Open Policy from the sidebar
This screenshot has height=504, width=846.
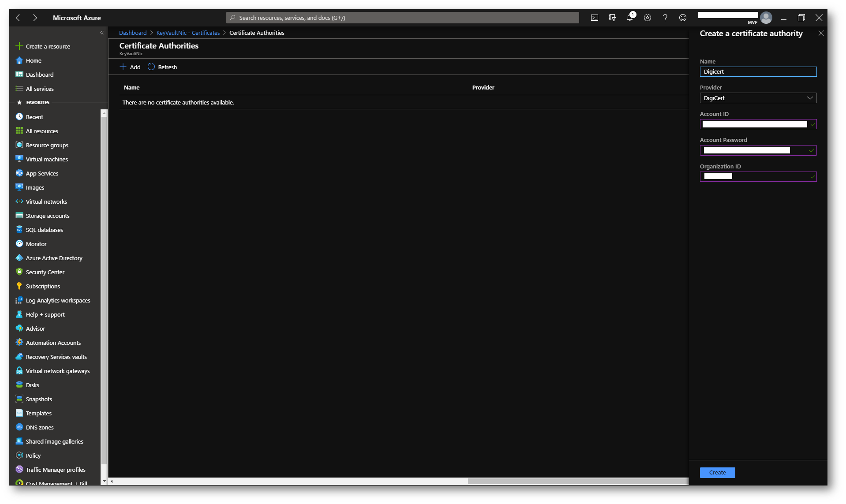tap(28, 455)
